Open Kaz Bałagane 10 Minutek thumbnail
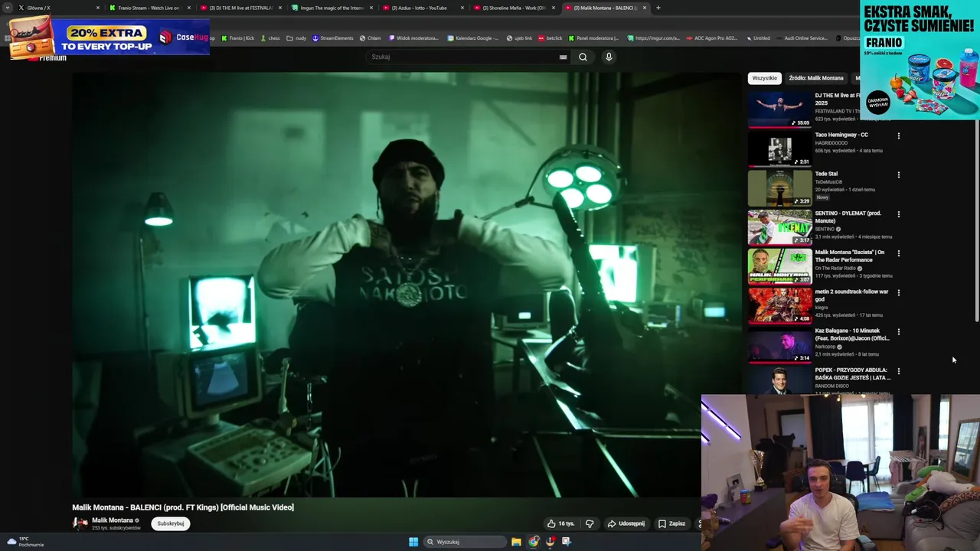This screenshot has width=980, height=551. pyautogui.click(x=779, y=344)
